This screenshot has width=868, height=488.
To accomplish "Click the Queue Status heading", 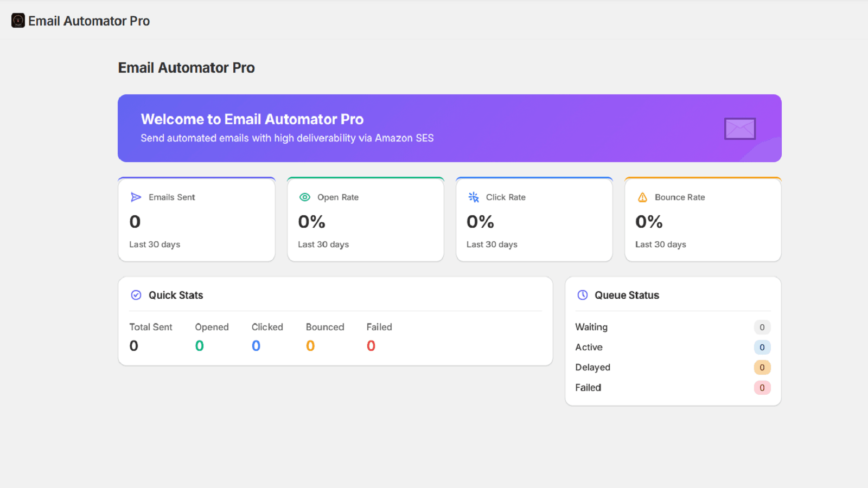I will tap(627, 296).
